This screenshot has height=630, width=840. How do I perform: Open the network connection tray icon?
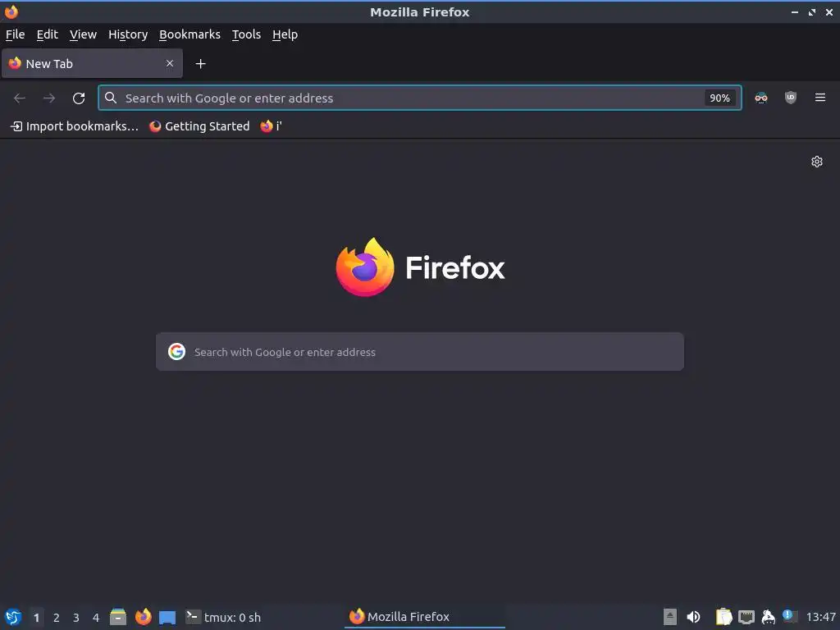point(746,617)
